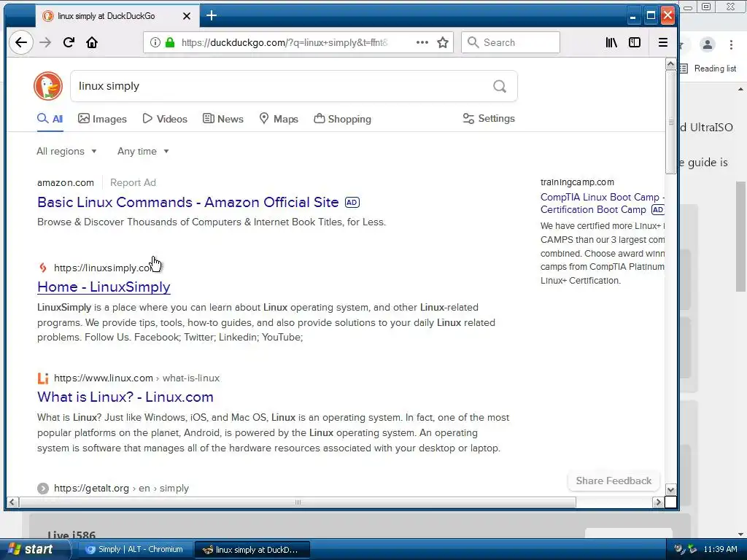Open a new tab with the plus button

coord(212,16)
